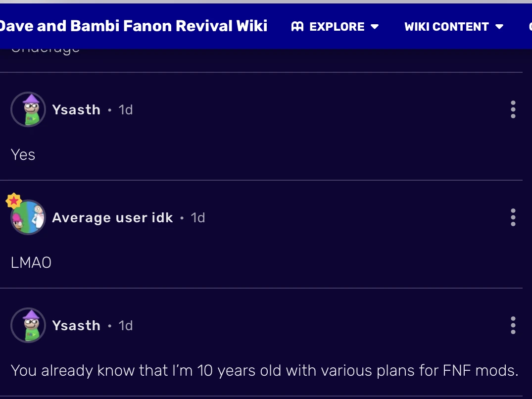Click Ysasth's avatar on the bottom comment
The width and height of the screenshot is (532, 399).
(28, 325)
